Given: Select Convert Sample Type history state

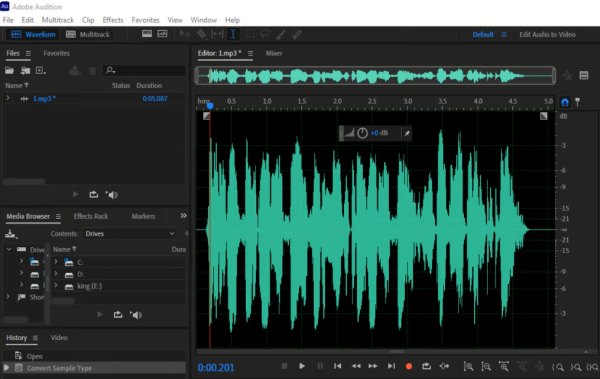Looking at the screenshot, I should [94, 368].
